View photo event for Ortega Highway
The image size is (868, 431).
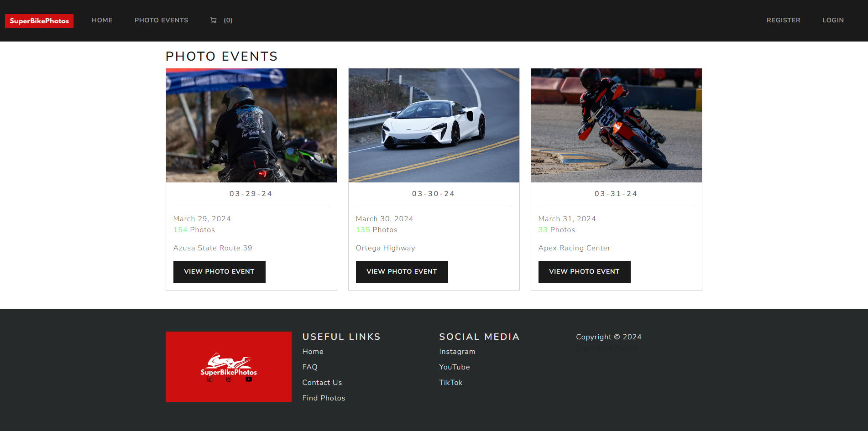(402, 271)
